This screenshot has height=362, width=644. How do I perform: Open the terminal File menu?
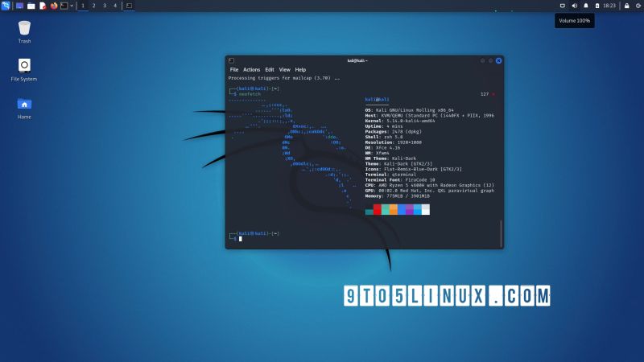pyautogui.click(x=234, y=70)
